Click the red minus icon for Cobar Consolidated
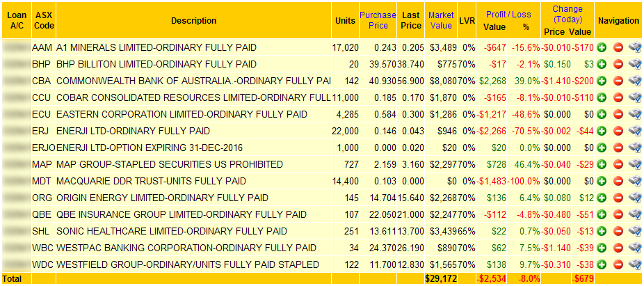This screenshot has height=286, width=644. 618,98
